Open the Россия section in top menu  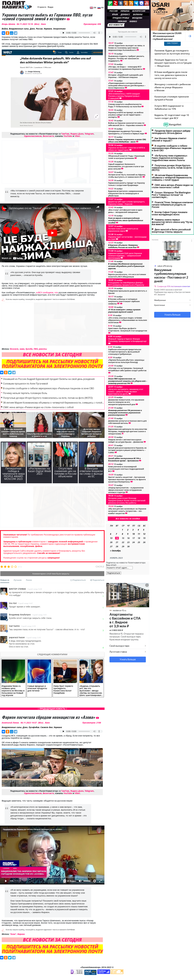click(x=113, y=11)
